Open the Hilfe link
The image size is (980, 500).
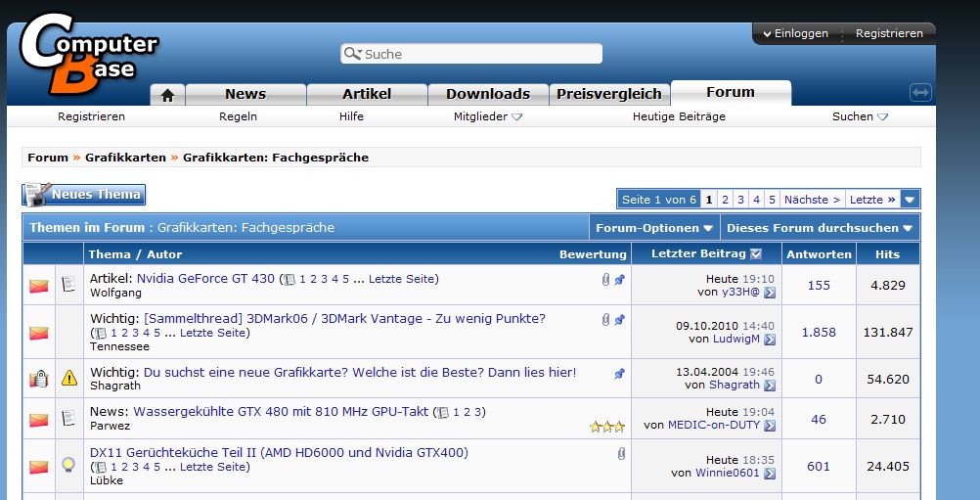click(351, 116)
